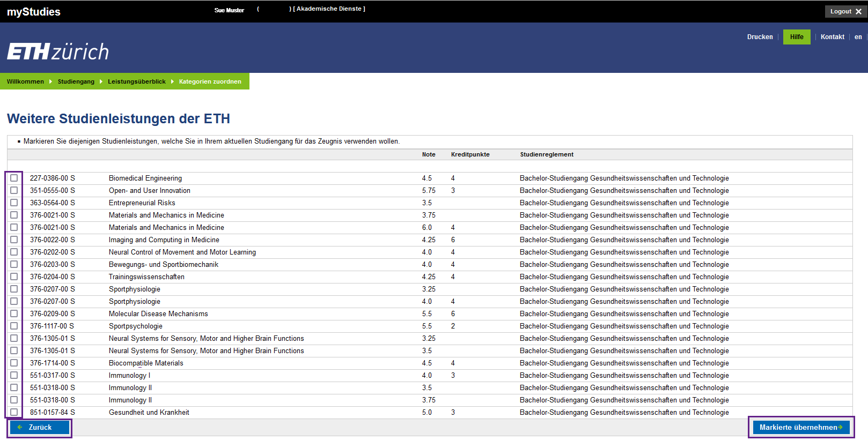Select Neural Systems row with note 3.5

click(x=14, y=350)
